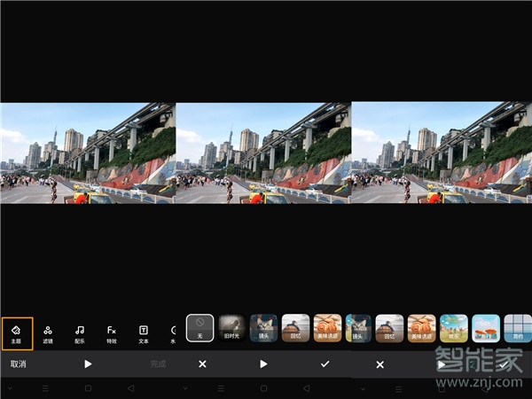Viewport: 532px width, 399px height.
Task: Apply the 简约 theme
Action: (517, 328)
